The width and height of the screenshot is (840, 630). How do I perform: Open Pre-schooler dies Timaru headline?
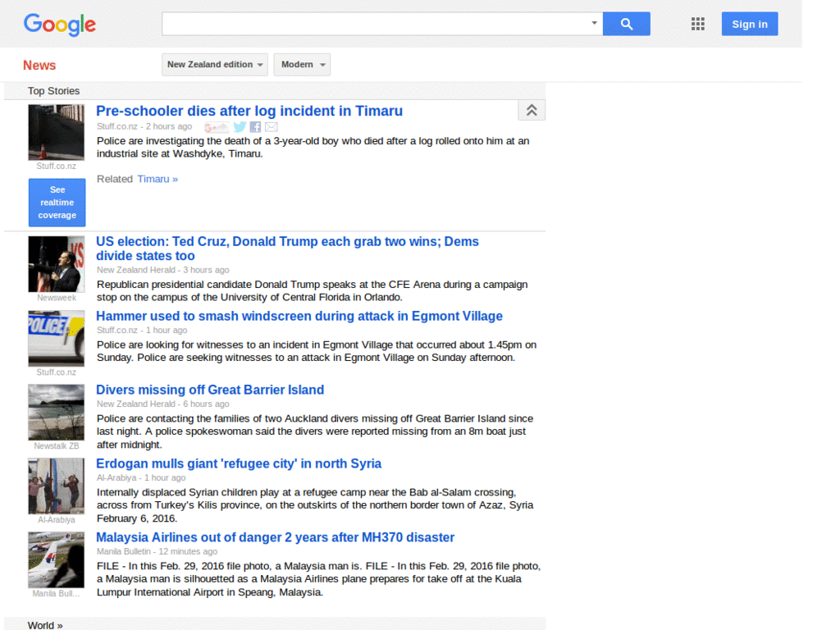tap(249, 111)
